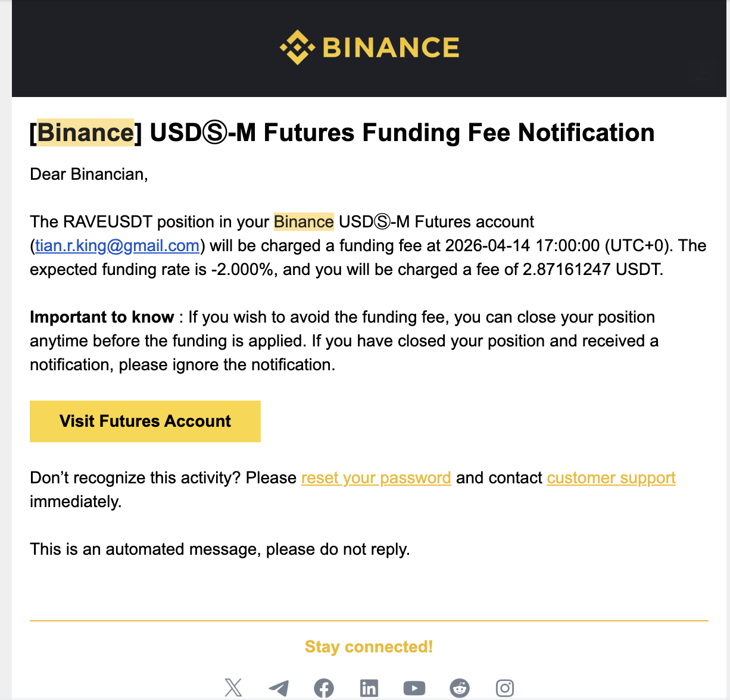Click the 'automated message, please do not reply' line
Screen dimensions: 730x700
tap(220, 549)
